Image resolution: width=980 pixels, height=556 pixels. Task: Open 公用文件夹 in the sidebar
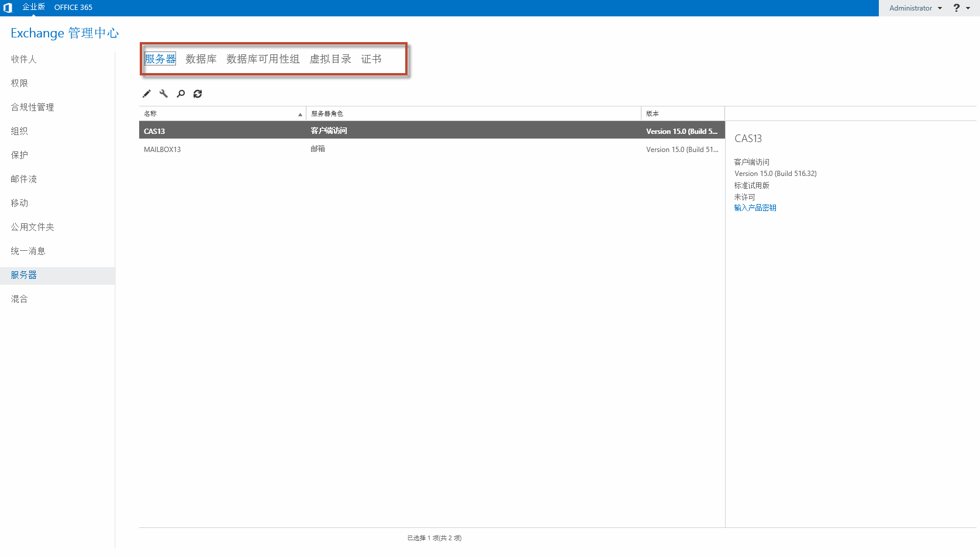[x=32, y=227]
